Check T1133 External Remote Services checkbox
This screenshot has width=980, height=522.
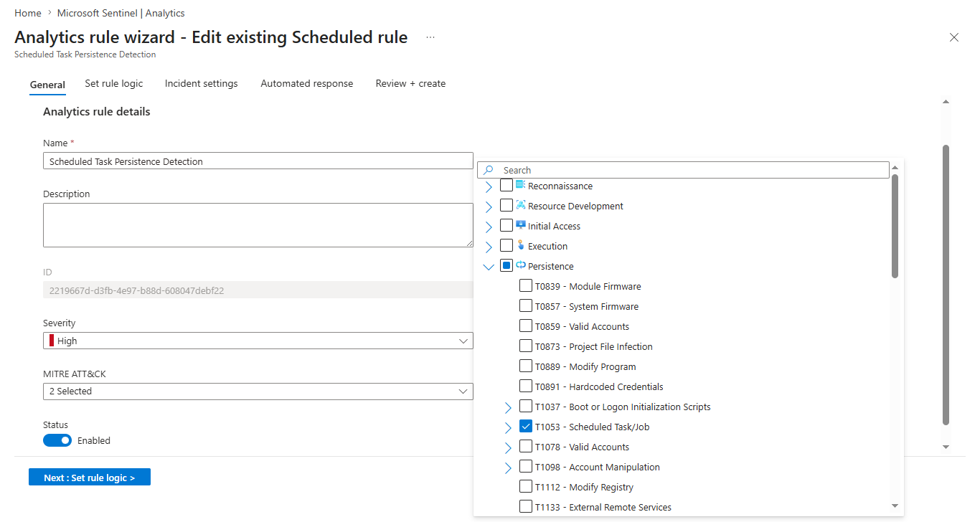[526, 507]
